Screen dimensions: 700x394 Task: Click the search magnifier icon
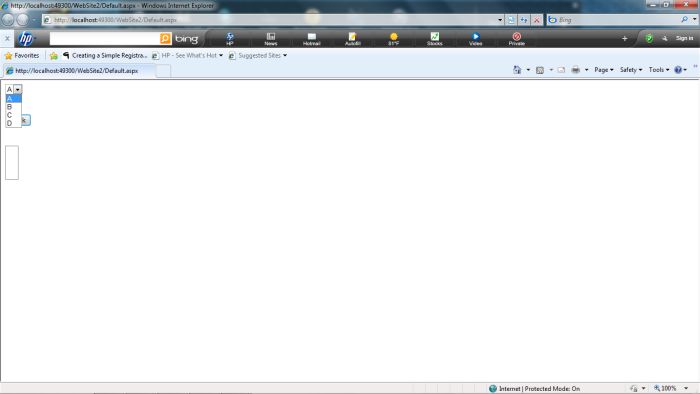click(x=684, y=20)
